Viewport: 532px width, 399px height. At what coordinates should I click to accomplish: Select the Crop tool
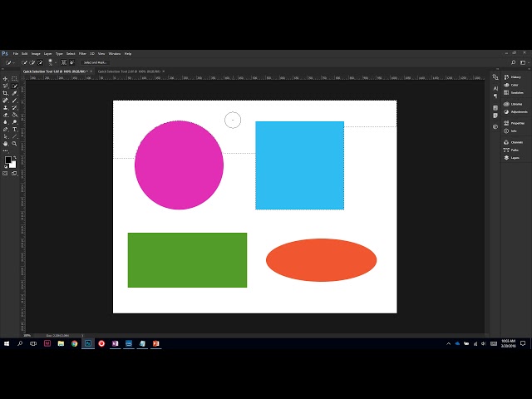point(6,93)
